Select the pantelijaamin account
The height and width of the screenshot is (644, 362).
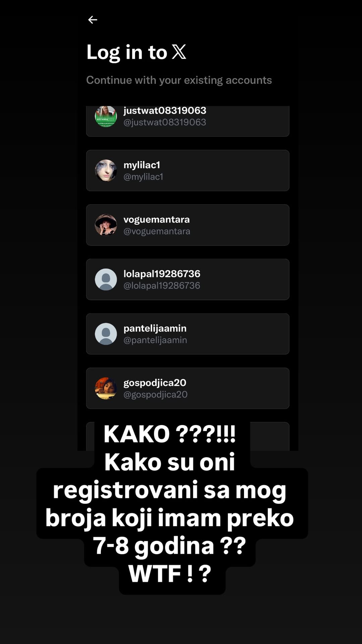[x=188, y=334]
